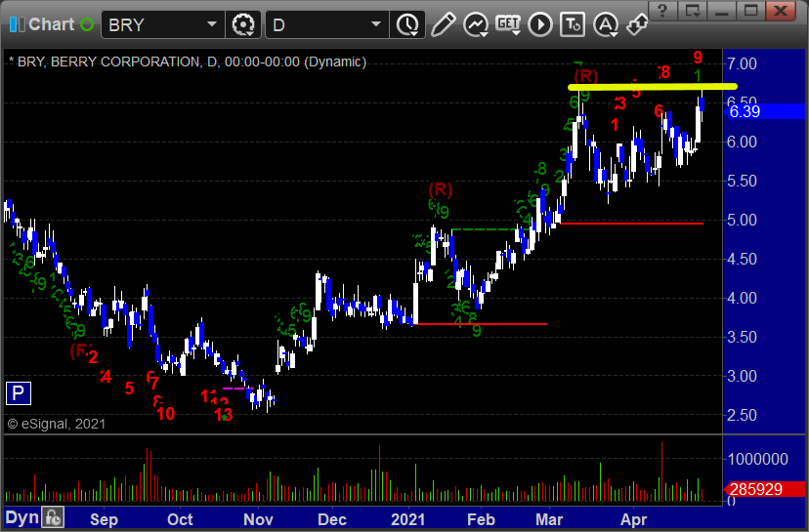Click the boxed P button on chart
The image size is (809, 532).
coord(18,393)
